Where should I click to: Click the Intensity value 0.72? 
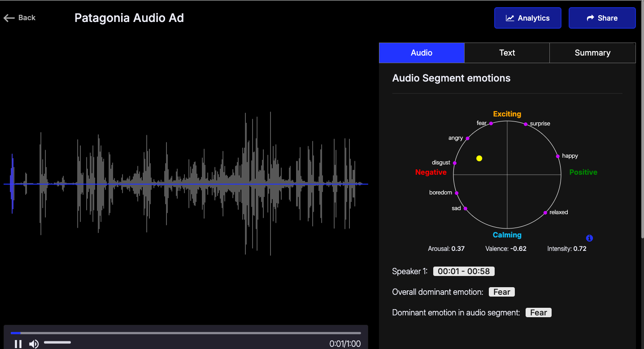[580, 249]
